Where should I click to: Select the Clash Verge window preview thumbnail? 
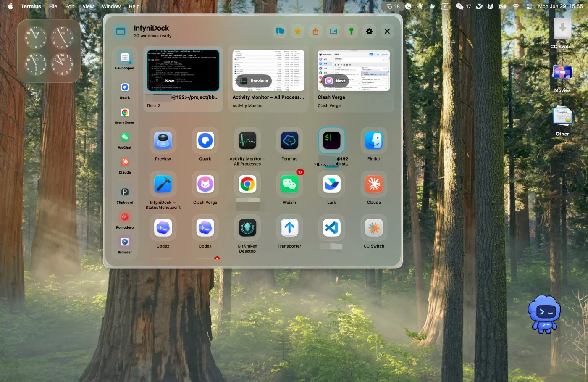pyautogui.click(x=354, y=70)
